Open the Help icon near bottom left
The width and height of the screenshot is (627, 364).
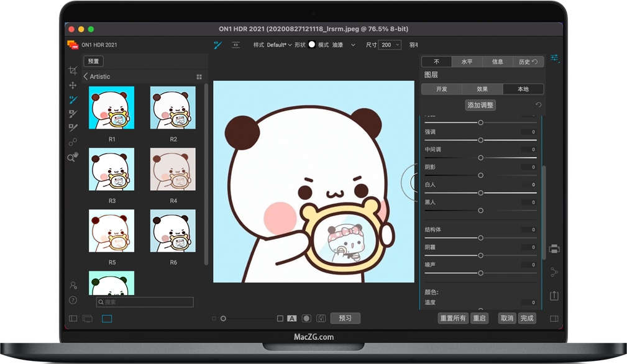click(x=73, y=300)
